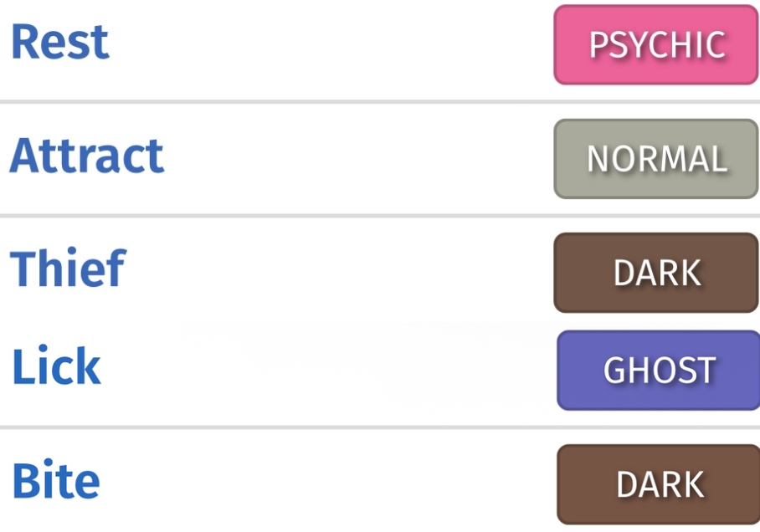The image size is (760, 532).
Task: Open the Thief move page
Action: pyautogui.click(x=69, y=267)
